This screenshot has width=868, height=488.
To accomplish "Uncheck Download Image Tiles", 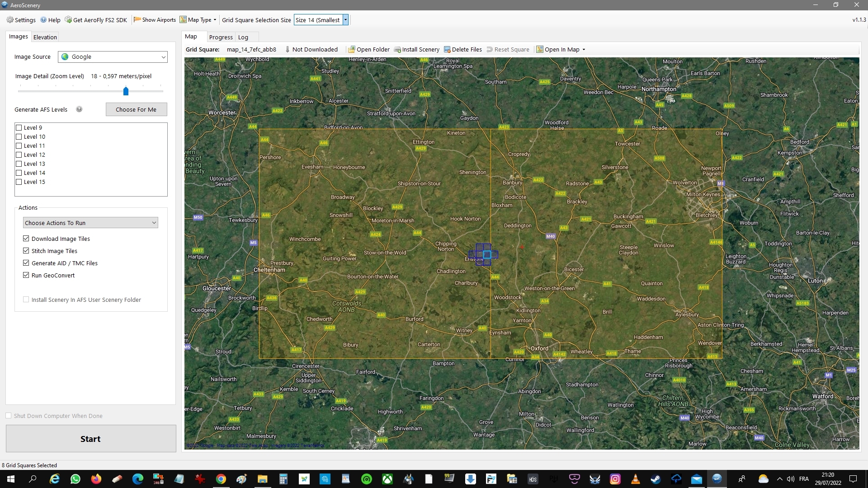I will tap(26, 239).
